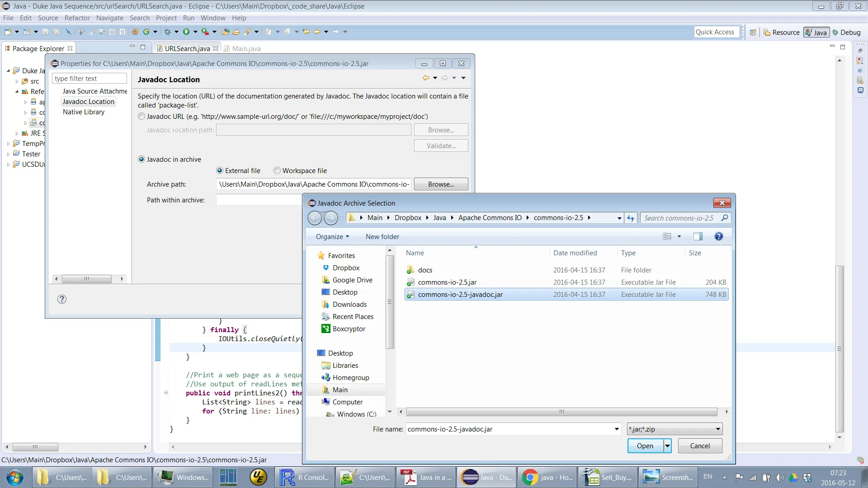Open the Debug button dropdown arrow
The width and height of the screenshot is (868, 488).
coord(176,32)
